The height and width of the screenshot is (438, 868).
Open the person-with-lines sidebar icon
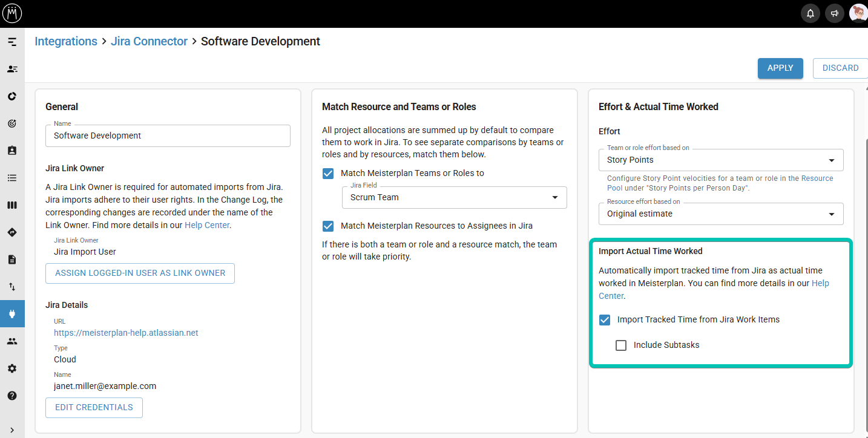pos(12,69)
